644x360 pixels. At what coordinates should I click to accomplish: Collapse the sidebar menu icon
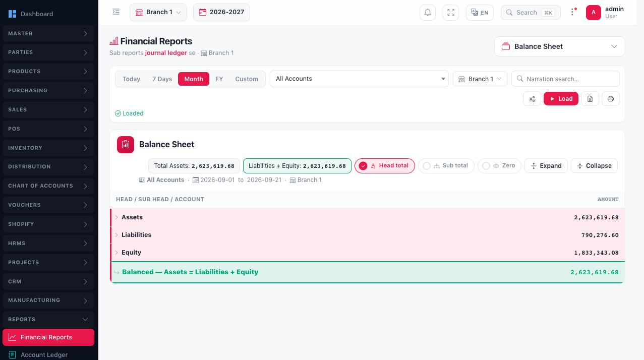coord(116,12)
